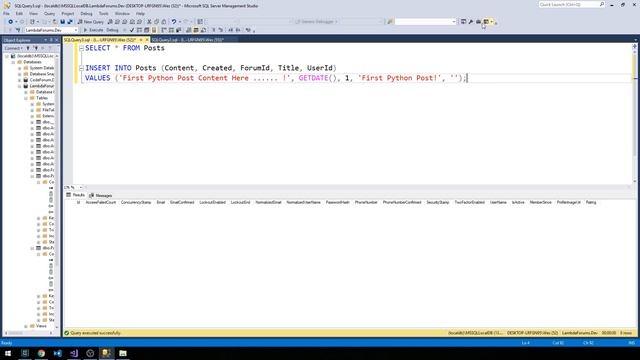
Task: Select the LambdaForums database in Object Explorer
Action: click(x=42, y=86)
